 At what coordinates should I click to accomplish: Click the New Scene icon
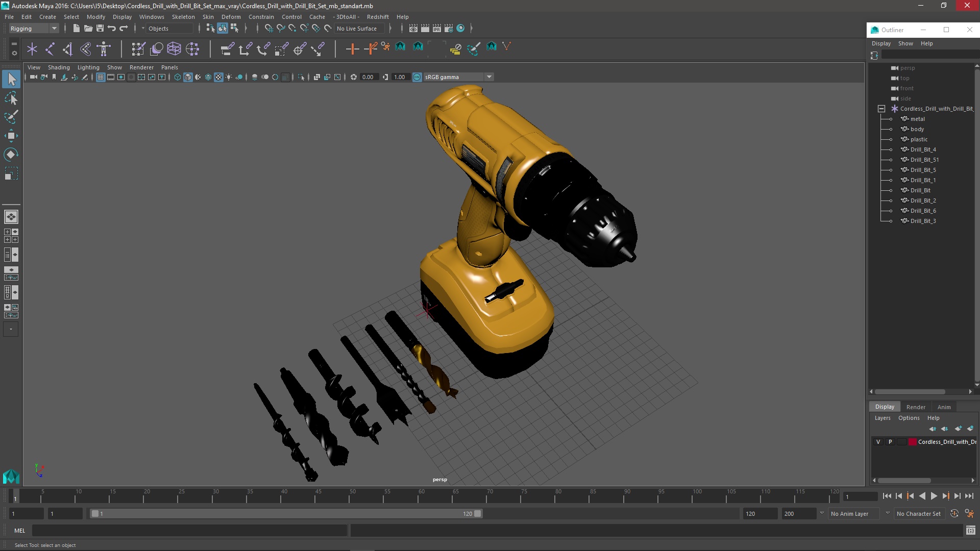pyautogui.click(x=76, y=29)
